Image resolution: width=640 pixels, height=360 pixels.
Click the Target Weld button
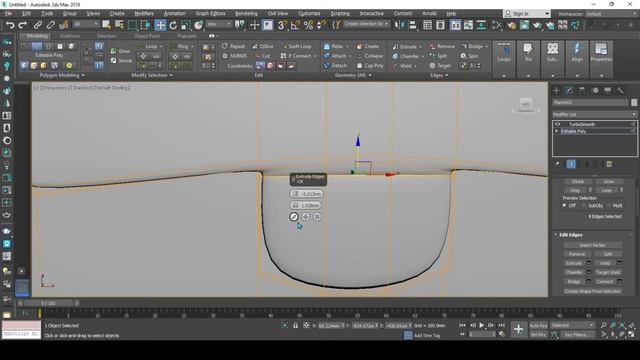pyautogui.click(x=608, y=272)
